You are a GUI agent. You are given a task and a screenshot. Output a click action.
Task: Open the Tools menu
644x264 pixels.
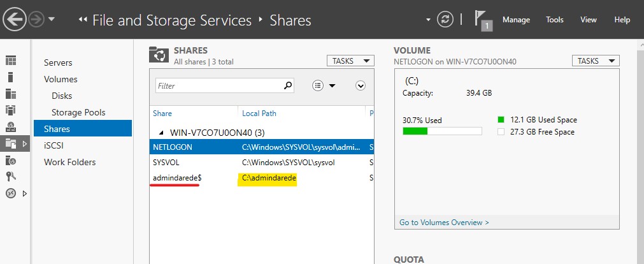(x=554, y=20)
